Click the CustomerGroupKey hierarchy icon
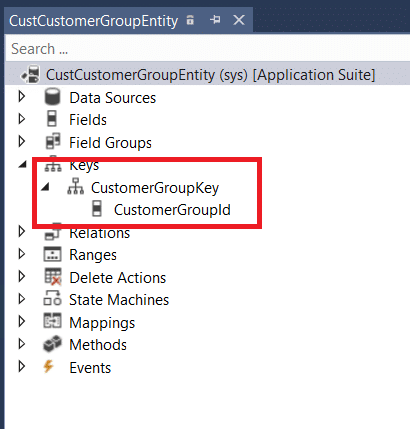410x429 pixels. coord(76,187)
